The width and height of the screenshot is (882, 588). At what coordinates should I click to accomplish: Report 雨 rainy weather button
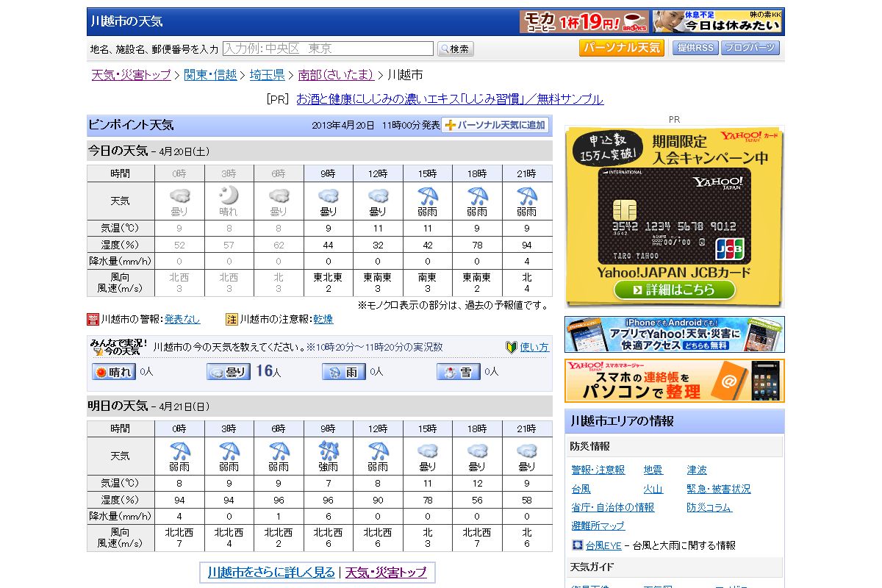point(344,372)
